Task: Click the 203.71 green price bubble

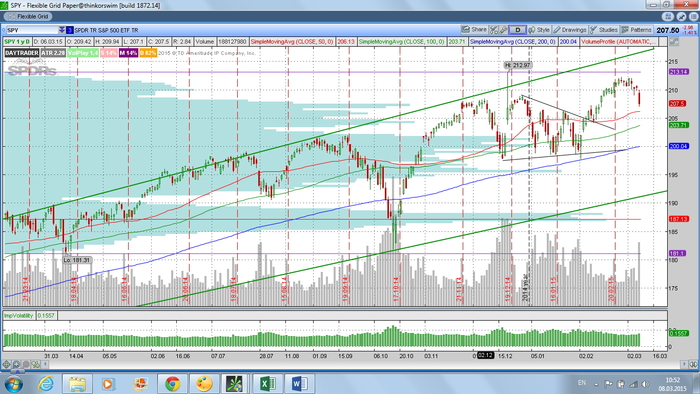Action: pos(678,125)
